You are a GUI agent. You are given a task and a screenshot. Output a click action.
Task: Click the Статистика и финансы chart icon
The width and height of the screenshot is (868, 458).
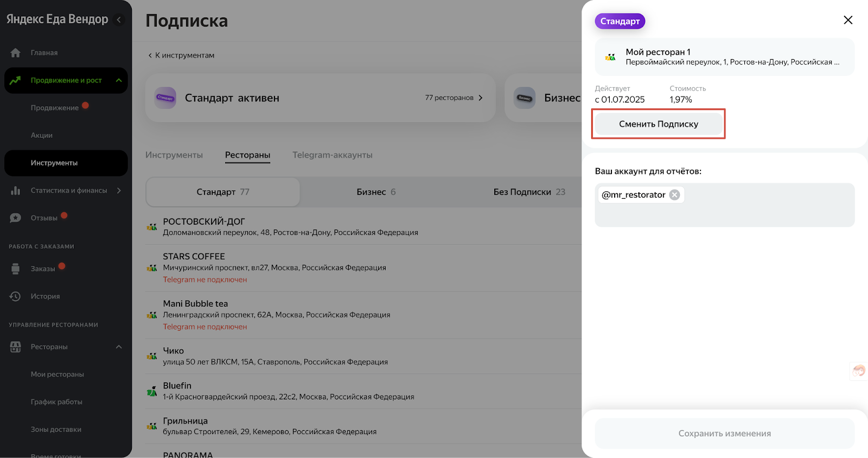point(16,190)
